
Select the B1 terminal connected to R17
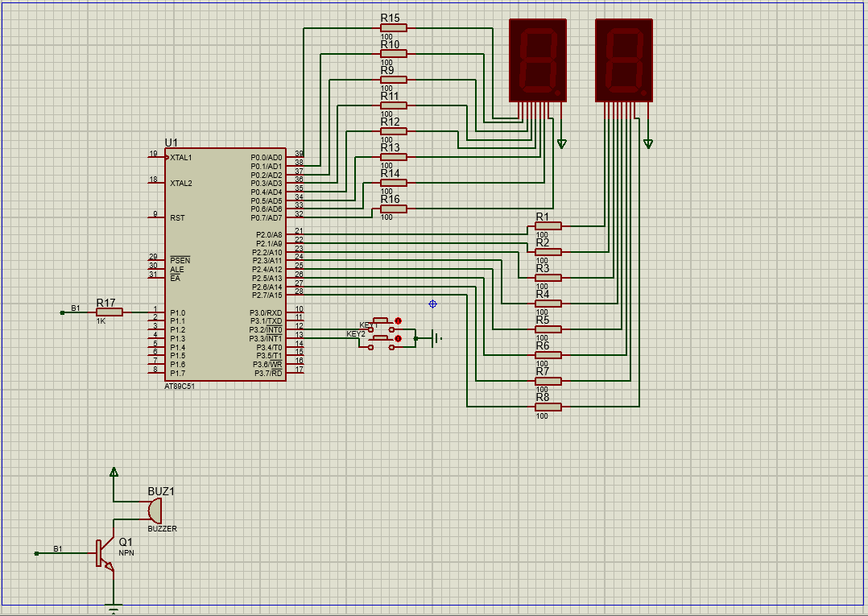(63, 312)
